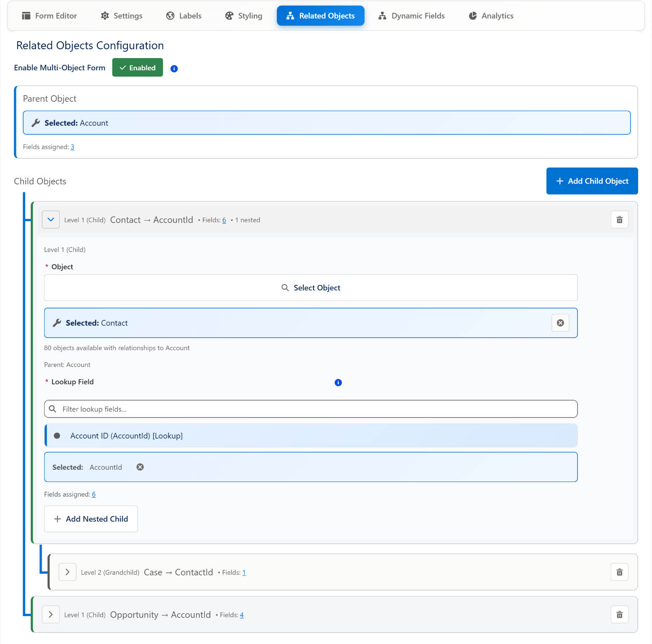Clear the selected Contact object
Screen dimensions: 652x644
point(560,323)
